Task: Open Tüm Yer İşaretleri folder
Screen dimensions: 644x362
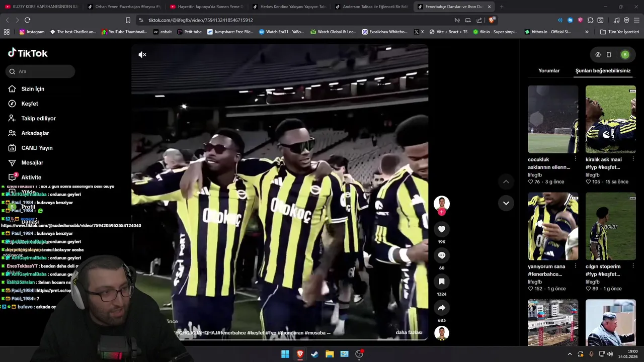Action: [619, 32]
